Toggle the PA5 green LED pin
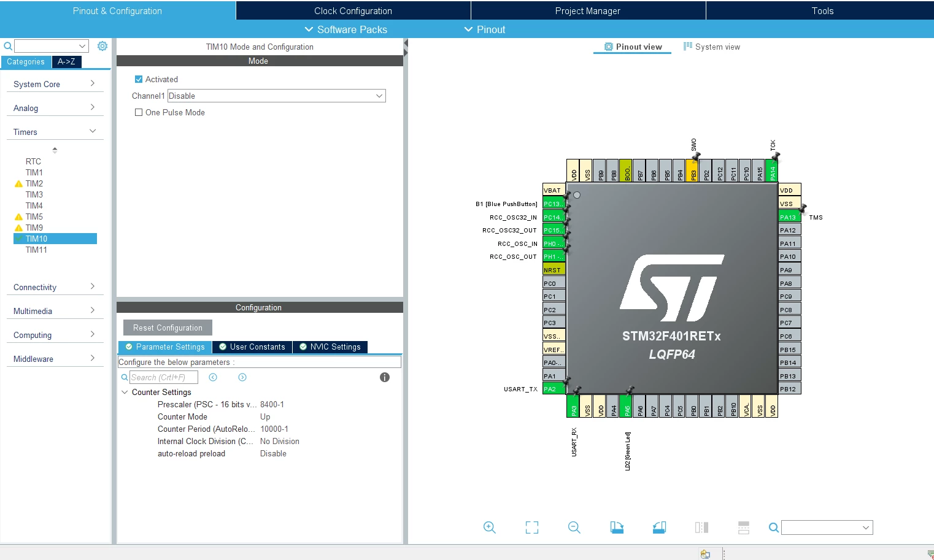934x560 pixels. click(625, 406)
